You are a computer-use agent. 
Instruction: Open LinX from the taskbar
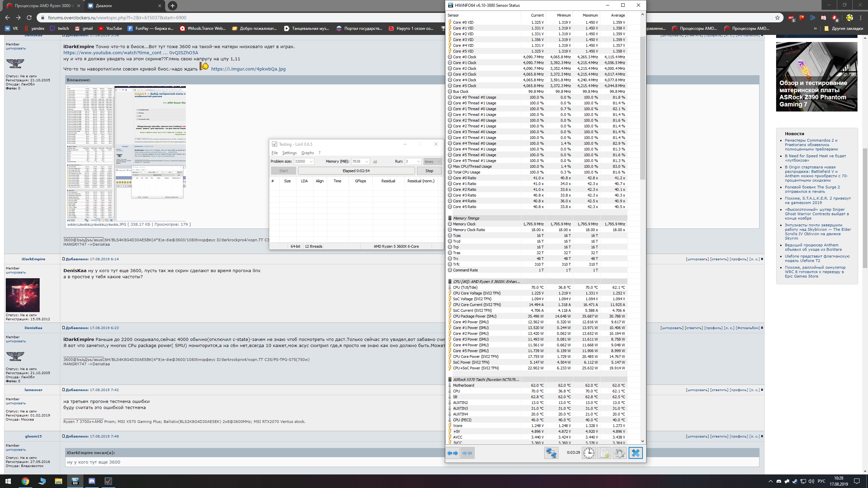108,481
